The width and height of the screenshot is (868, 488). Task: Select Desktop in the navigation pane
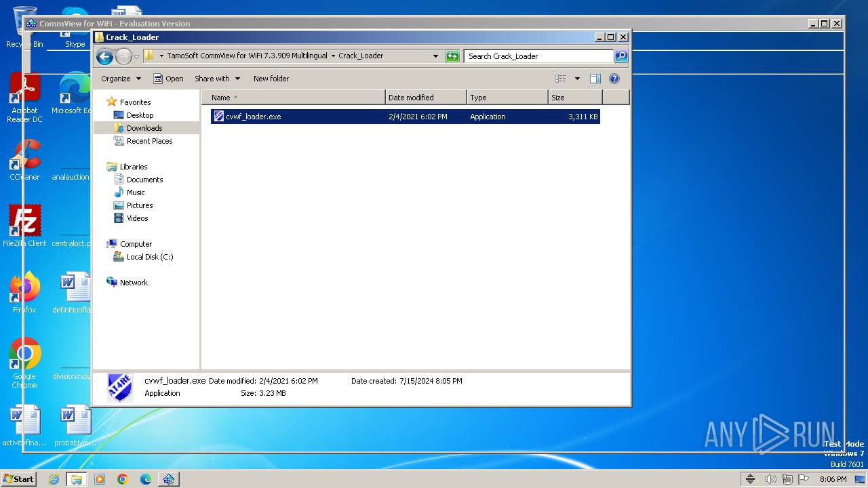pyautogui.click(x=140, y=115)
